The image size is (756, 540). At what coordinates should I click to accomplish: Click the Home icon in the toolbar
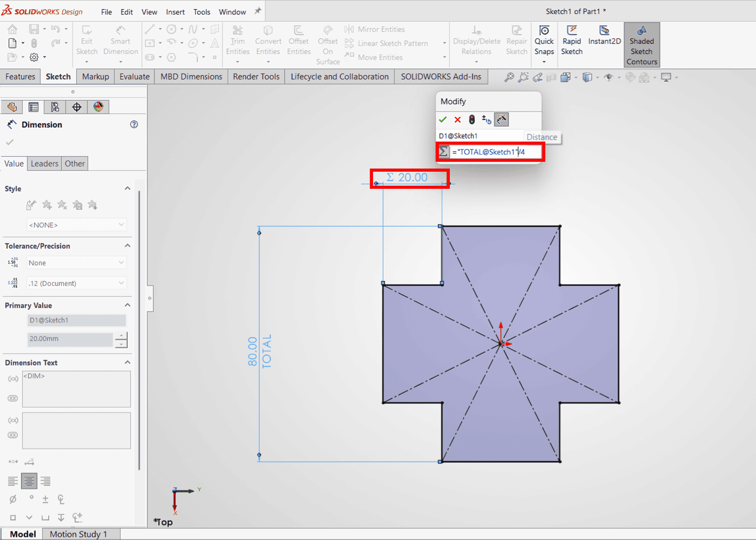tap(12, 29)
